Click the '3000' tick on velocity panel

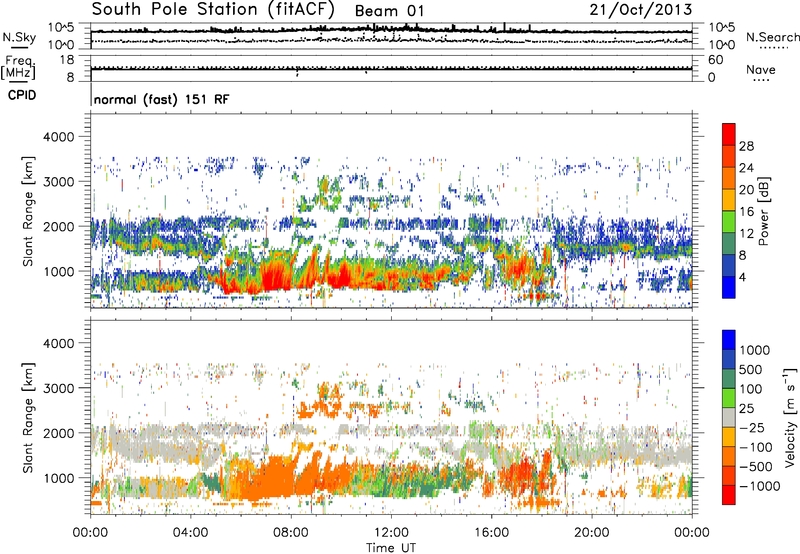pos(61,388)
